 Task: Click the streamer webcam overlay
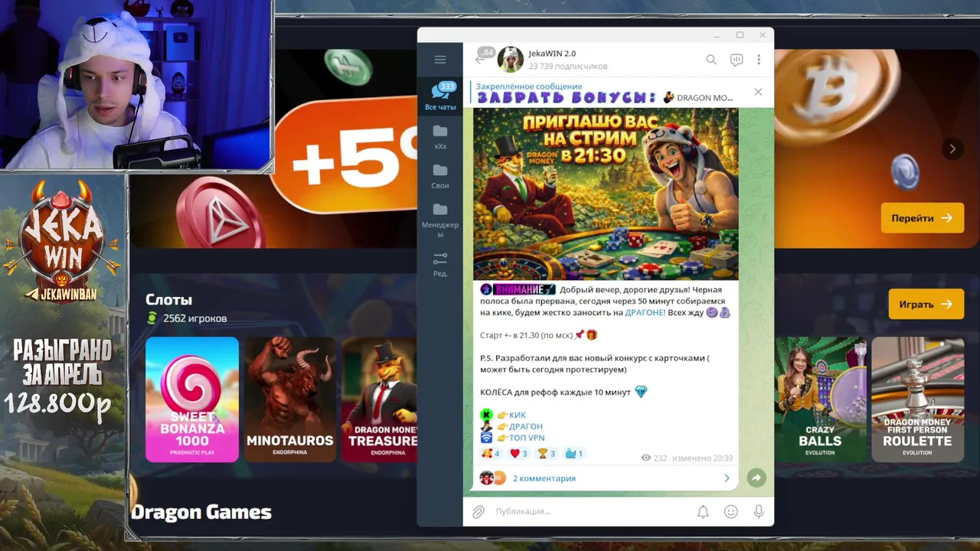(136, 84)
